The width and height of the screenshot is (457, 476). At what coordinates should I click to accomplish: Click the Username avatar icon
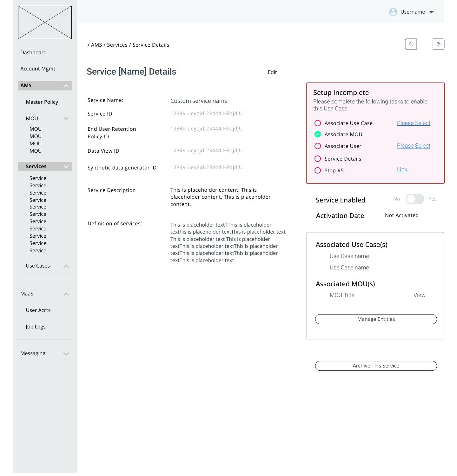coord(393,12)
